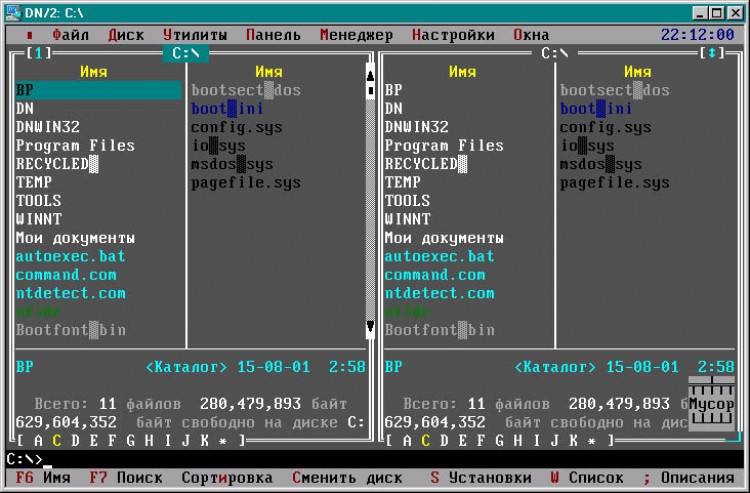The width and height of the screenshot is (750, 493).
Task: Open the Файл menu
Action: pyautogui.click(x=70, y=35)
